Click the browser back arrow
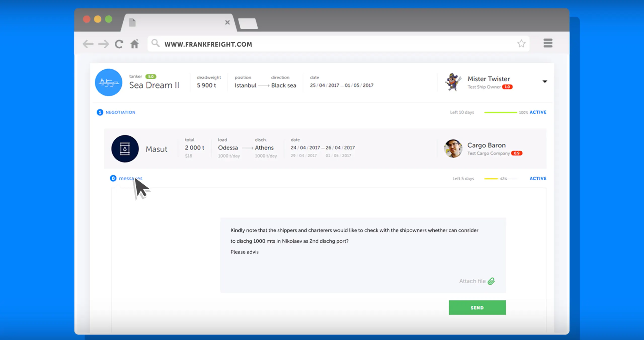 (x=88, y=44)
